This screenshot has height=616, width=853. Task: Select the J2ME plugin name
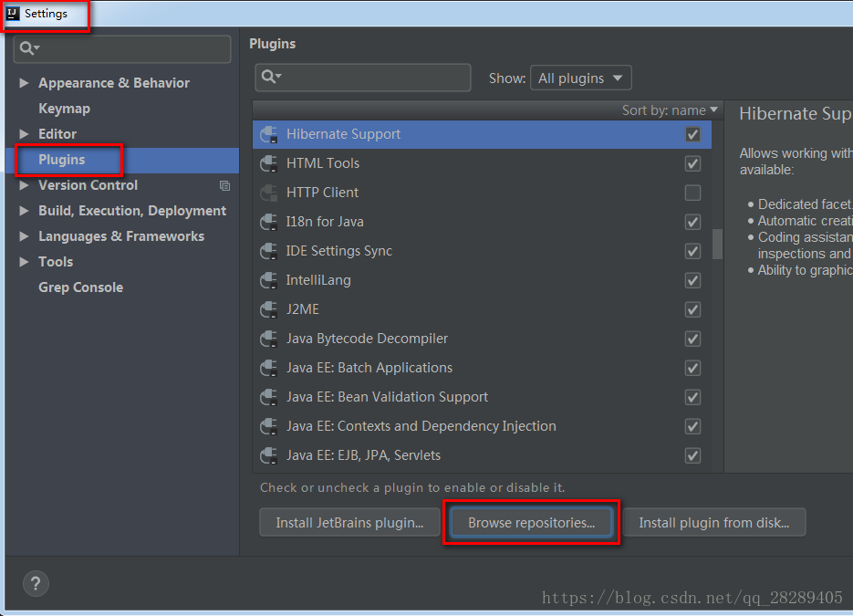click(303, 309)
